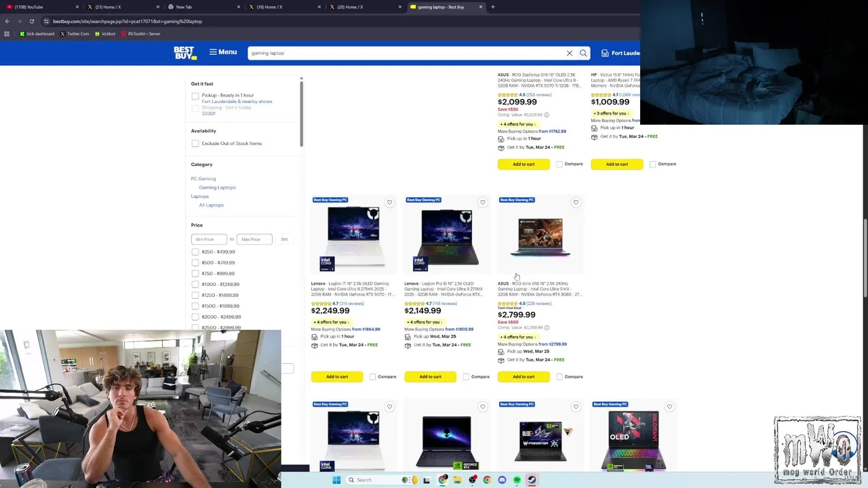This screenshot has width=868, height=488.
Task: Open the Gaming Laptops category link
Action: [218, 188]
